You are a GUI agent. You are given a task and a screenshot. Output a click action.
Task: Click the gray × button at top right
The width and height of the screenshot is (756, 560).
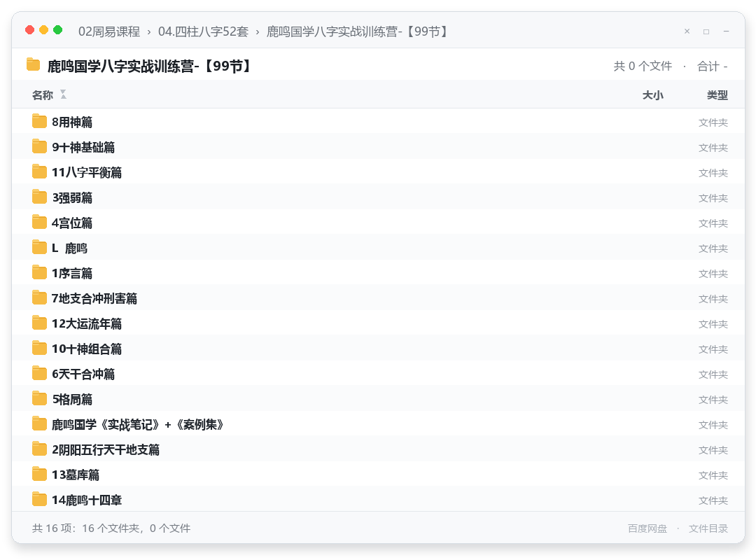click(x=687, y=31)
